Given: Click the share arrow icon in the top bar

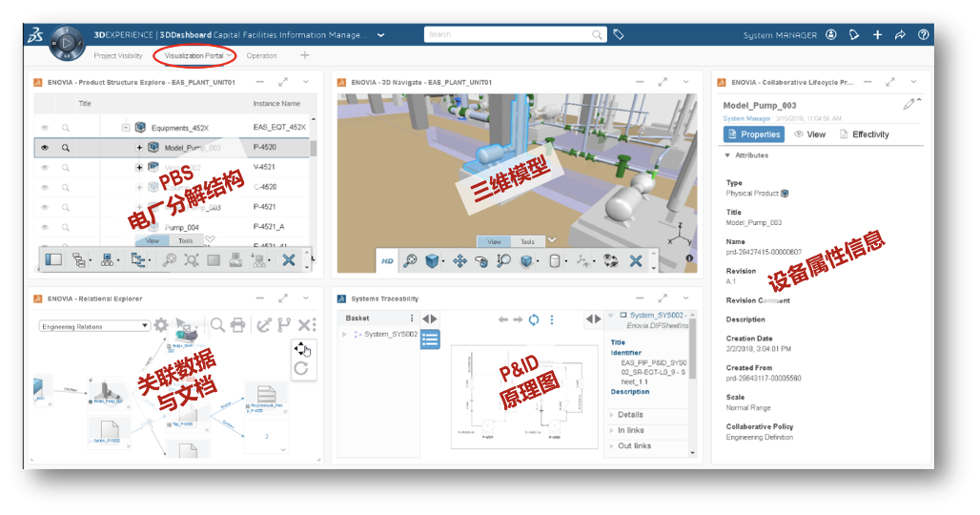Looking at the screenshot, I should click(x=900, y=34).
